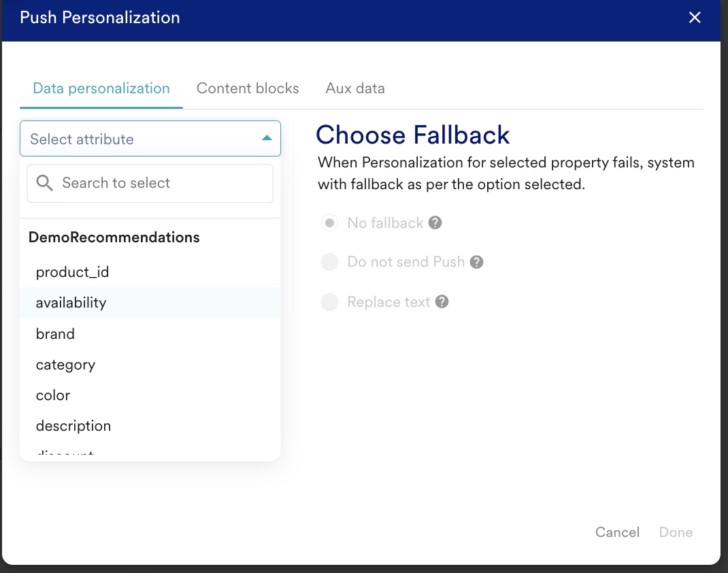Choose the category attribute option

(x=150, y=365)
